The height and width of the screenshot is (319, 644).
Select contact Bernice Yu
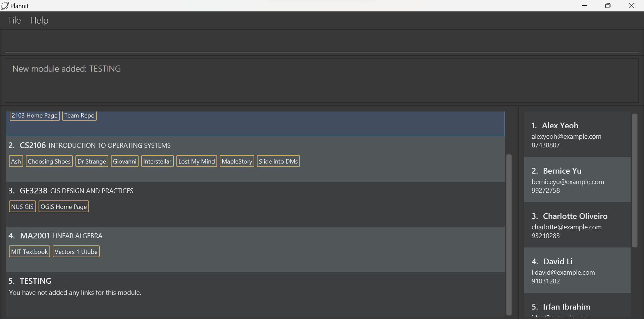click(x=577, y=180)
